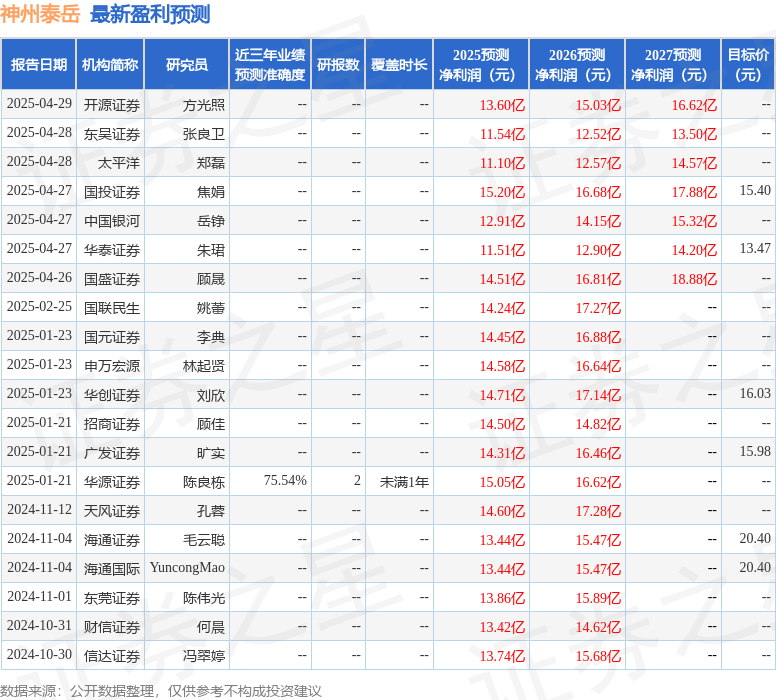Click the 75.54% accuracy value

pyautogui.click(x=285, y=481)
